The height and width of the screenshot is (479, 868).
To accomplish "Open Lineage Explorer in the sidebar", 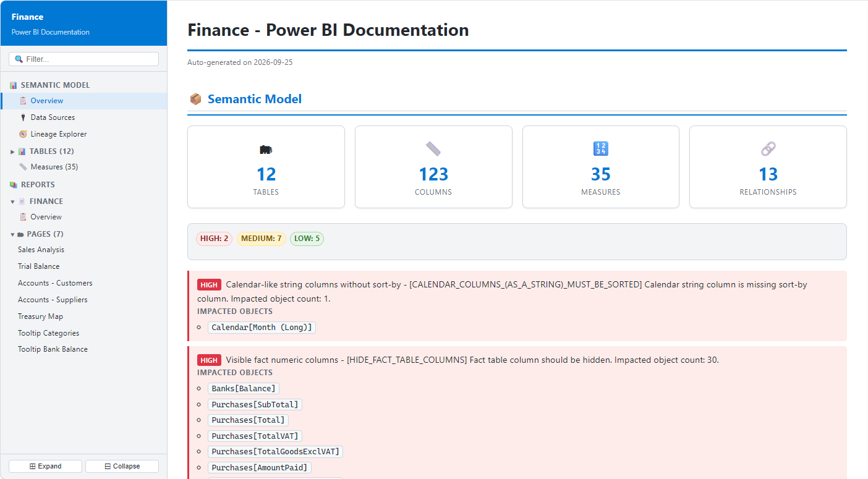I will tap(83, 134).
